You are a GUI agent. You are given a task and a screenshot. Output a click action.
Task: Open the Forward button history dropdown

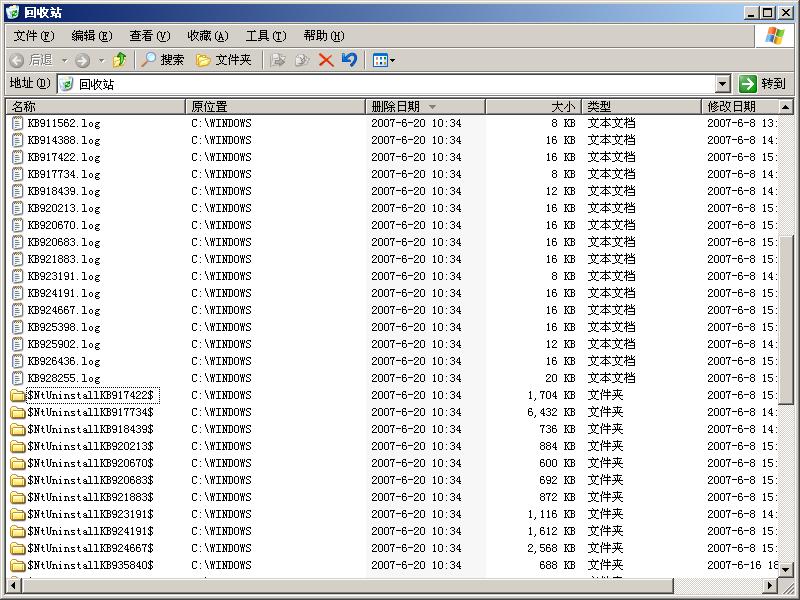(101, 60)
